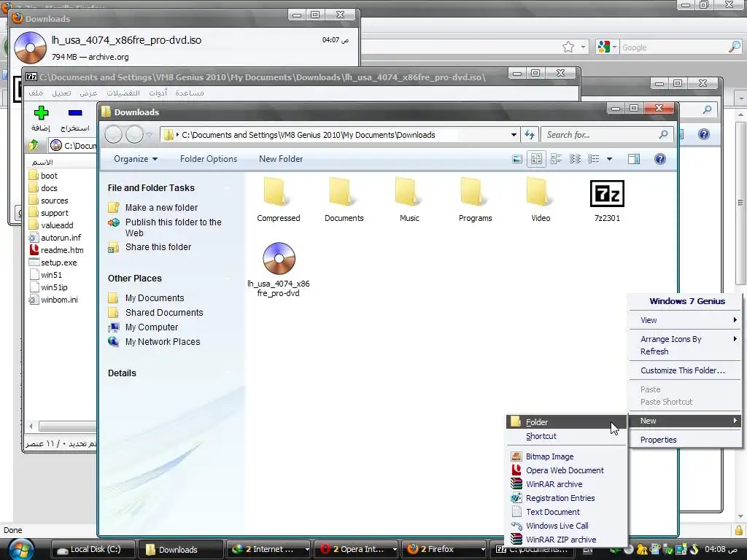Go to Shared Documents link
The height and width of the screenshot is (560, 747).
pyautogui.click(x=164, y=312)
